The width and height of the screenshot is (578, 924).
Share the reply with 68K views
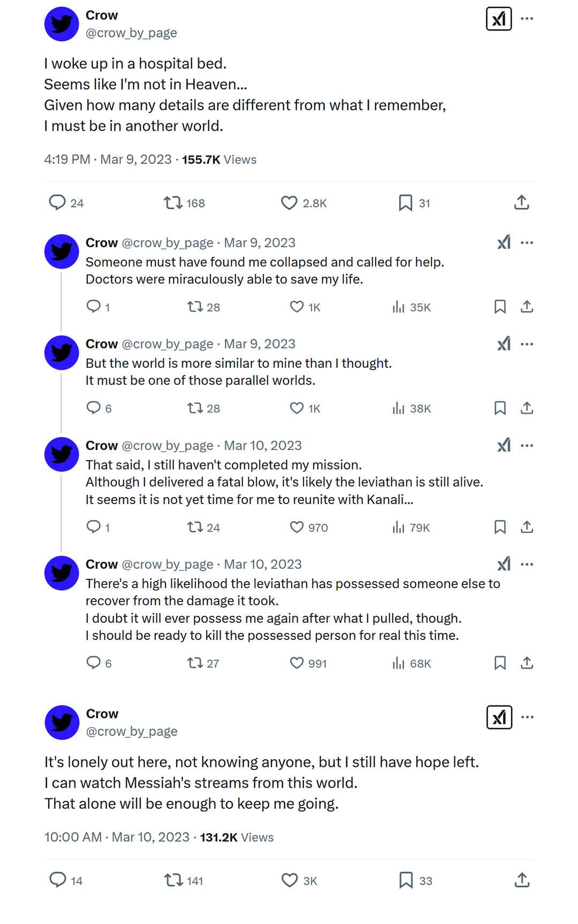tap(527, 663)
